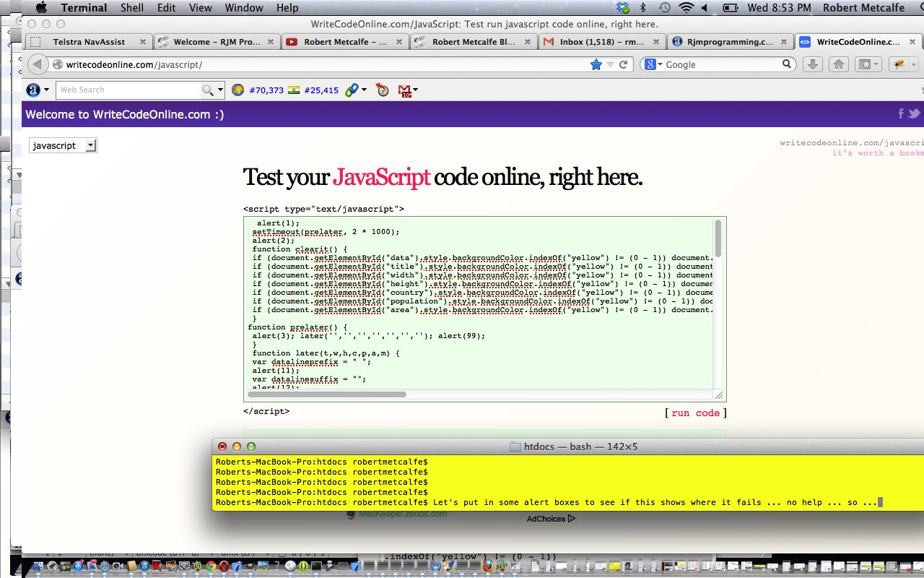The width and height of the screenshot is (924, 578).
Task: Click the #25,415 India rank link
Action: click(321, 90)
